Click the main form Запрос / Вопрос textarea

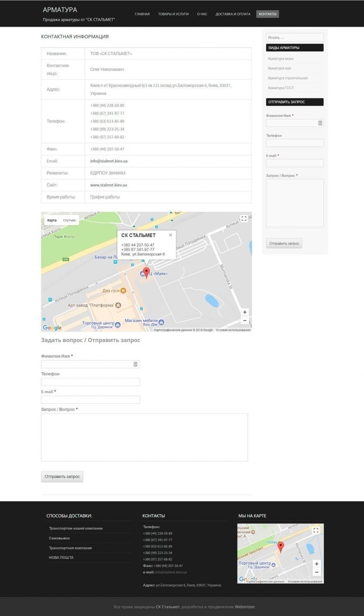[x=144, y=437]
